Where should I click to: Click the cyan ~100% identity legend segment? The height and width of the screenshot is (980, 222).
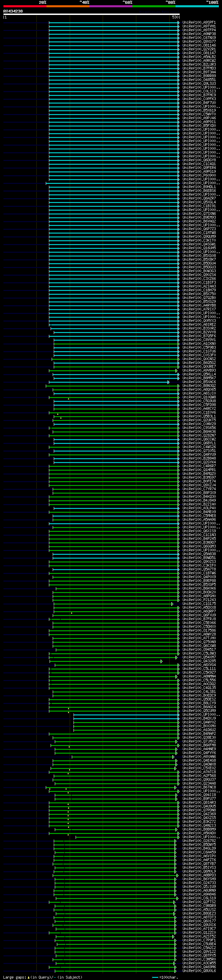(197, 6)
